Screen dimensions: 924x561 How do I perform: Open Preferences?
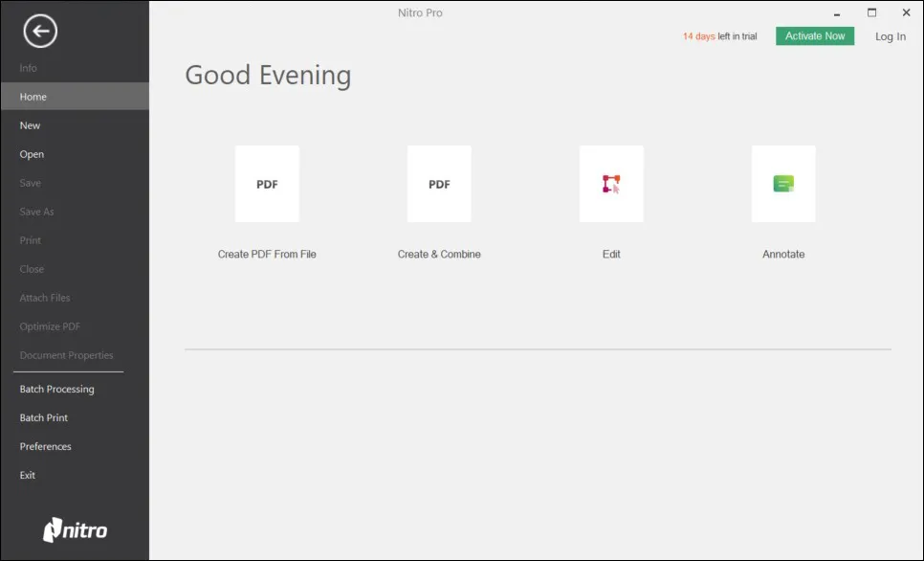pos(46,446)
